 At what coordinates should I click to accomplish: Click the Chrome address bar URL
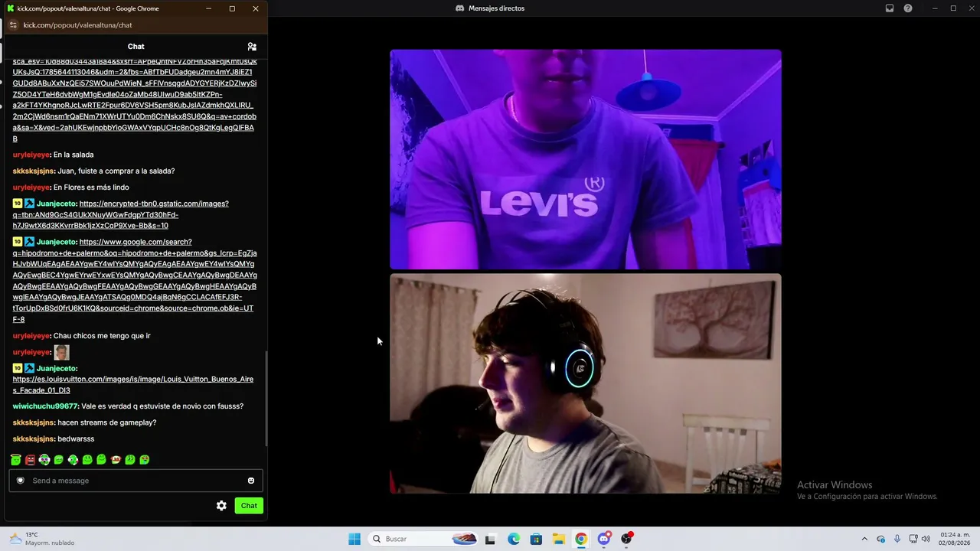click(x=77, y=25)
